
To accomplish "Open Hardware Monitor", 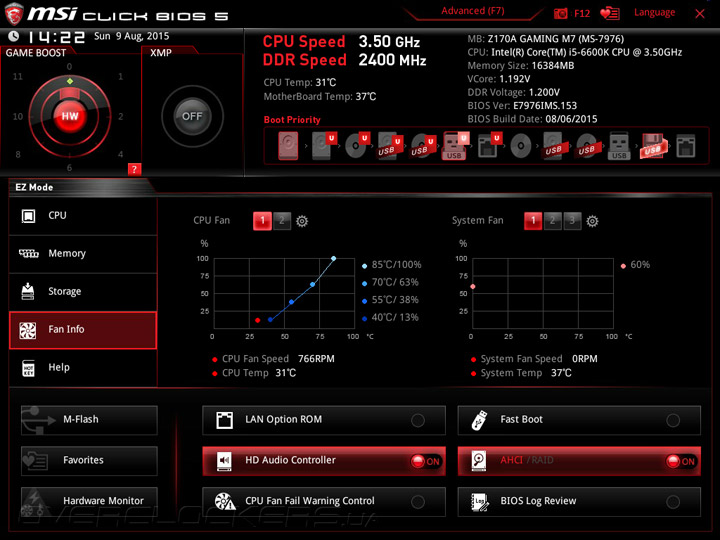I will pyautogui.click(x=90, y=501).
